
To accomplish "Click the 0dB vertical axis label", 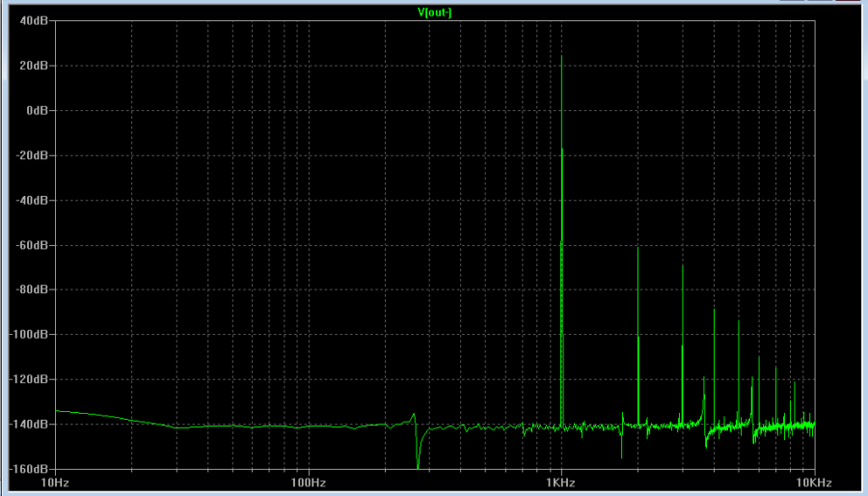I will pyautogui.click(x=37, y=110).
